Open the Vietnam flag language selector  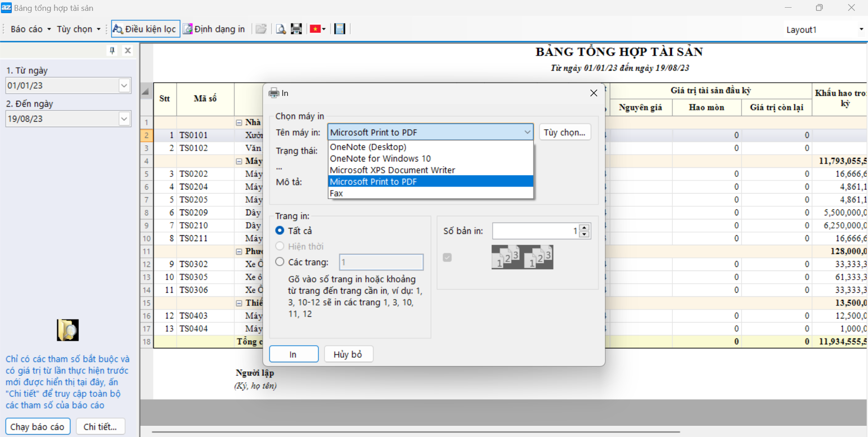317,29
